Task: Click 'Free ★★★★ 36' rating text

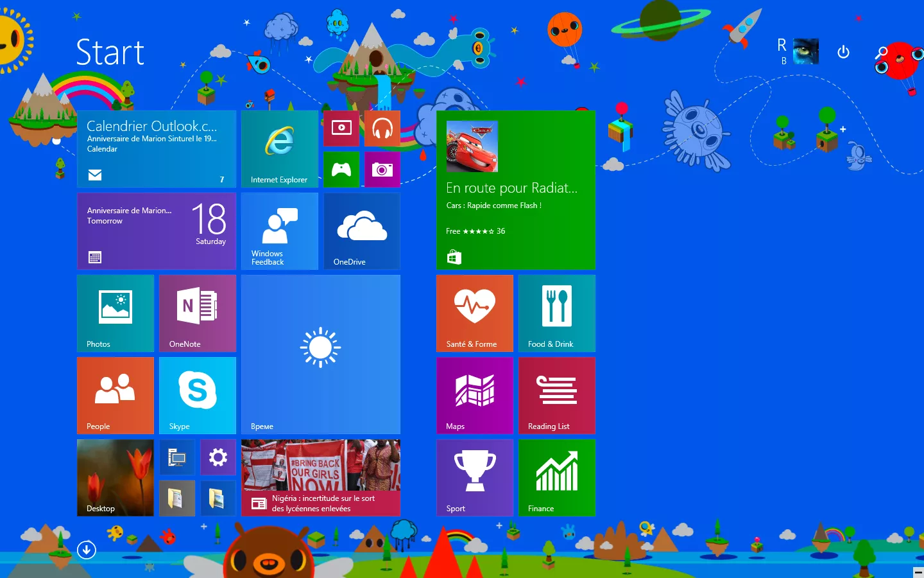Action: pos(475,231)
